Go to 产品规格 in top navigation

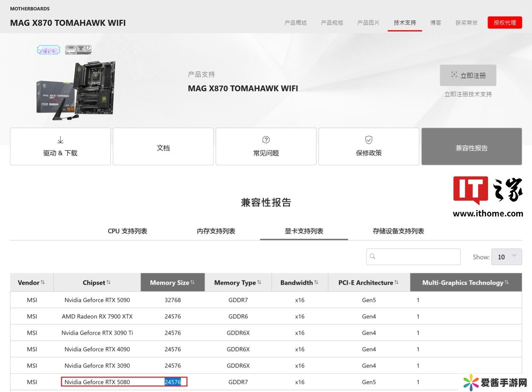click(x=332, y=23)
